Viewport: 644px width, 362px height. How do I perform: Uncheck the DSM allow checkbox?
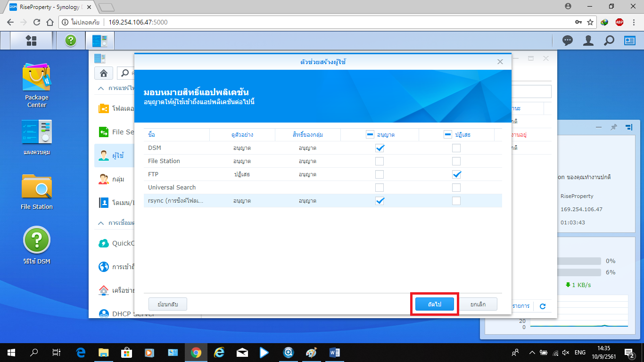coord(380,148)
